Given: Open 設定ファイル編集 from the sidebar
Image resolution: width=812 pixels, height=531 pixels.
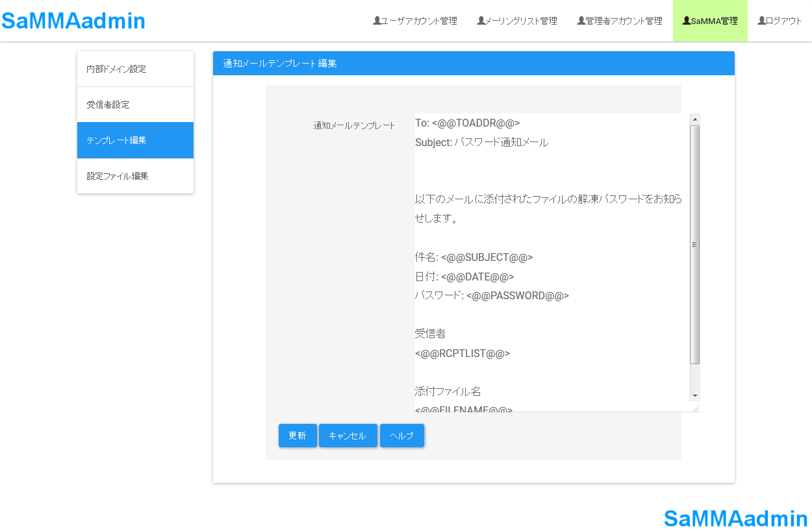Looking at the screenshot, I should 135,176.
